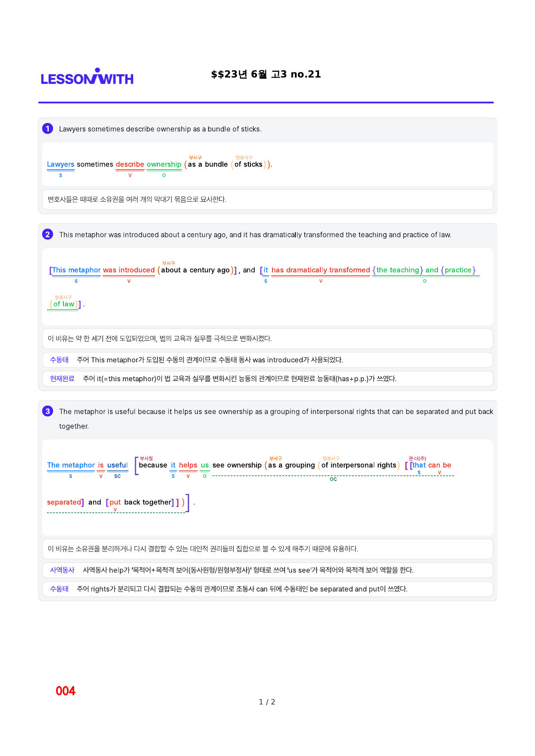The width and height of the screenshot is (535, 756).
Task: Click the green word ownership marked O
Action: point(164,164)
